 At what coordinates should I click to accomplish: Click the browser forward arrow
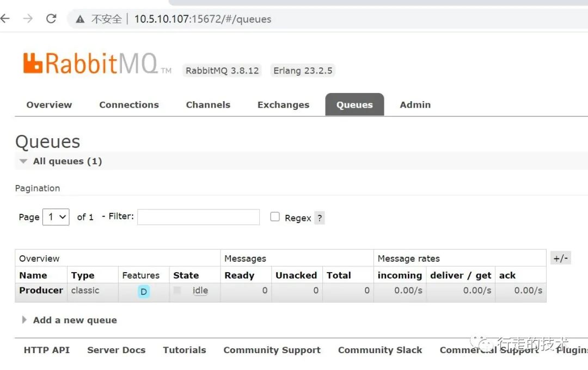(28, 18)
